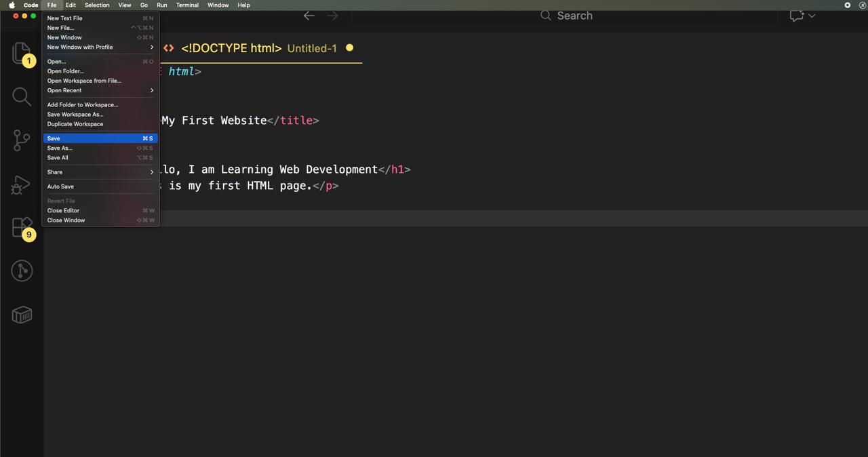Enable Auto Save from the File menu
Viewport: 868px width, 457px height.
tap(60, 186)
